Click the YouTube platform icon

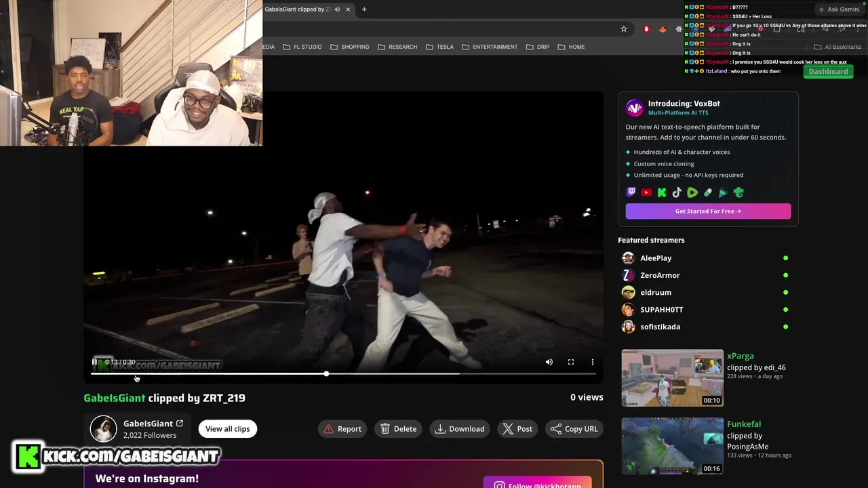(x=646, y=192)
